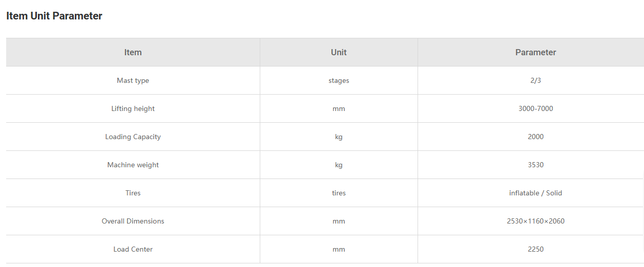Click the Item Unit Parameter heading
The width and height of the screenshot is (644, 267).
(54, 16)
